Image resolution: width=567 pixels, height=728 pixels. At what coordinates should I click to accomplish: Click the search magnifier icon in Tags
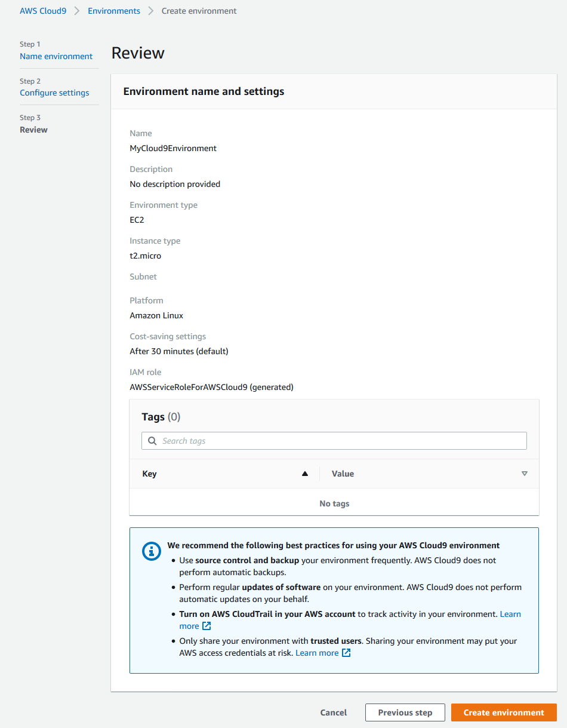(152, 441)
